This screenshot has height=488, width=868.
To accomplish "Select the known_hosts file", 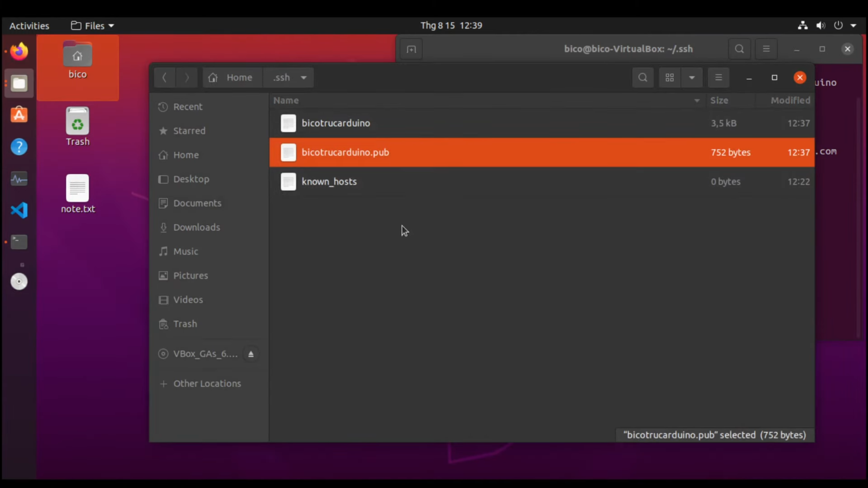I will tap(542, 181).
